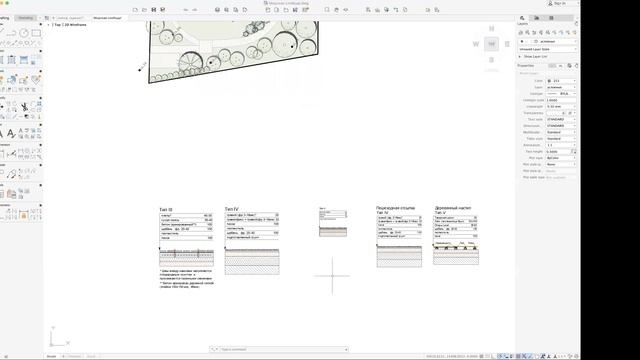
Task: Open Top | 2D Wireframe view controls
Action: (69, 25)
